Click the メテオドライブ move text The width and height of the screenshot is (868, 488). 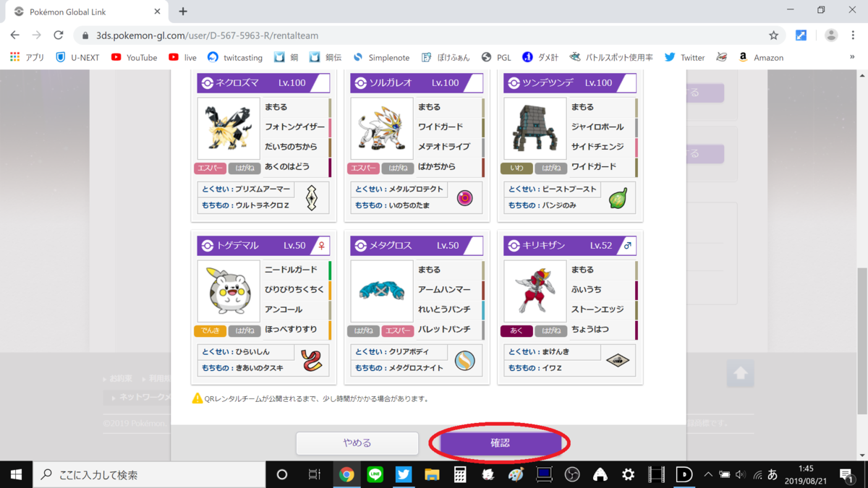[x=444, y=147]
